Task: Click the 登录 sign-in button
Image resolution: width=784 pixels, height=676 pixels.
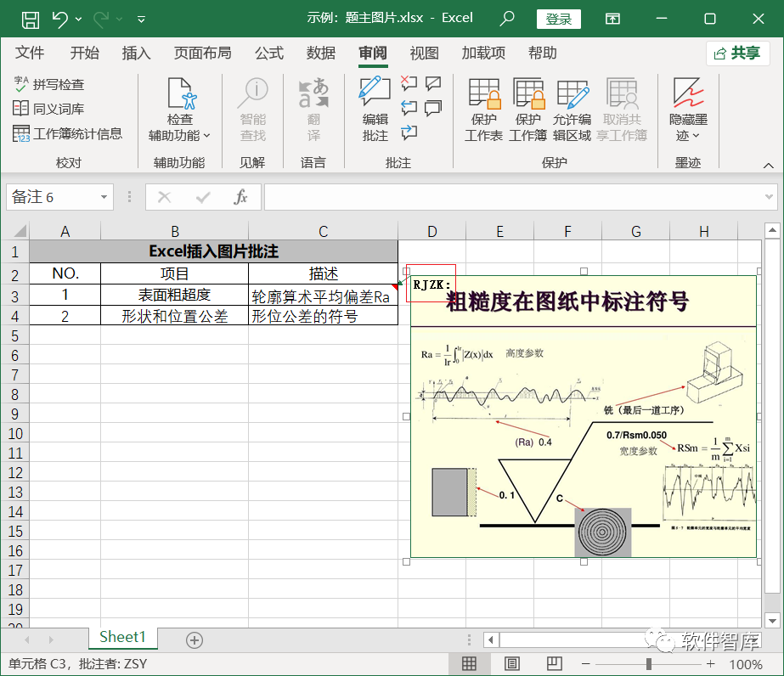Action: tap(558, 18)
